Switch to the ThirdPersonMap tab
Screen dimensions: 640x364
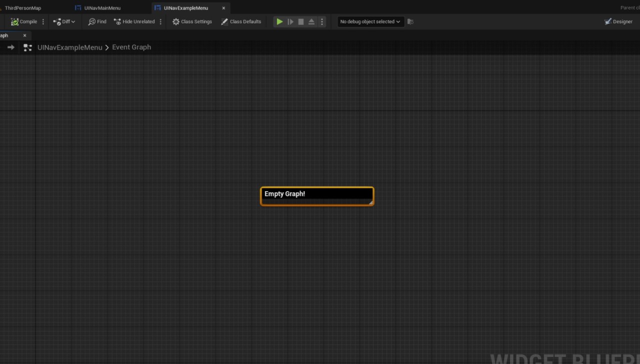pyautogui.click(x=22, y=8)
